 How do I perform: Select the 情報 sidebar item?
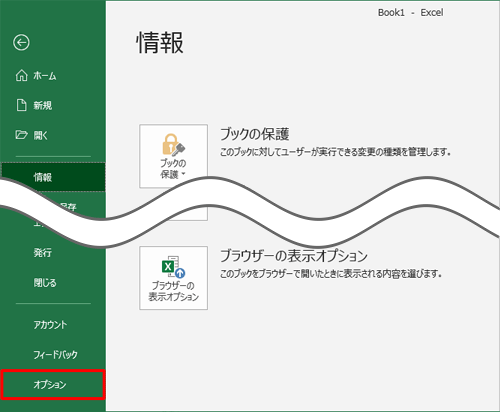(53, 177)
